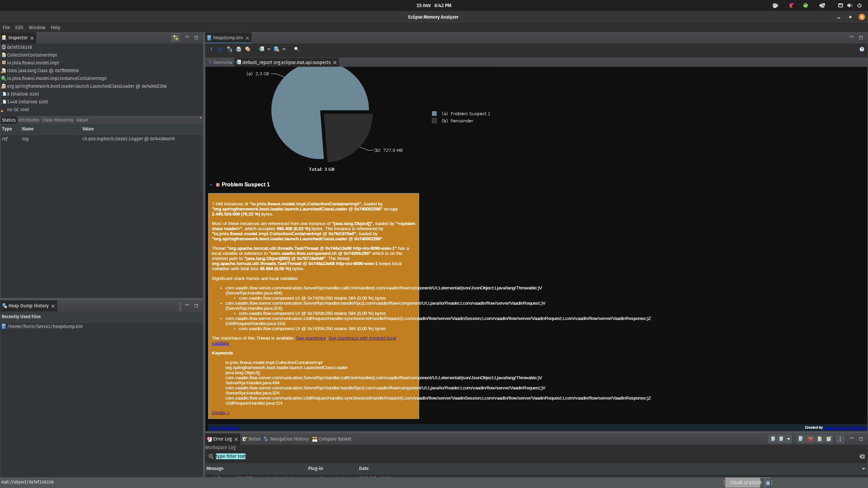This screenshot has height=488, width=868.
Task: Select the Statics tab in Inspector
Action: click(9, 120)
